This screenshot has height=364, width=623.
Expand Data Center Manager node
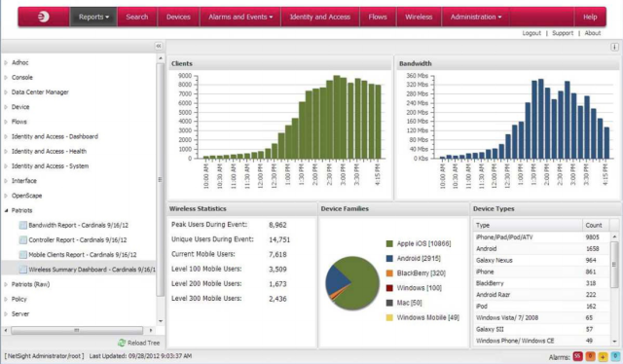[6, 92]
